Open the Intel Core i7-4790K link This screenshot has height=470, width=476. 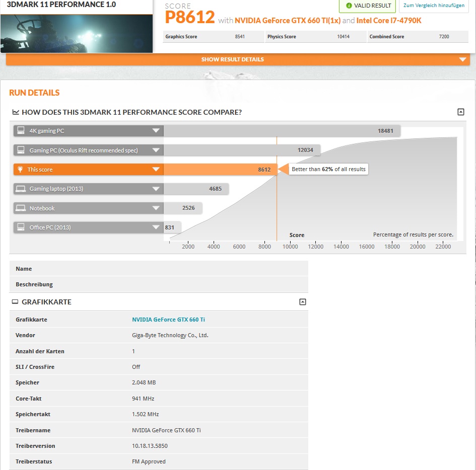tap(388, 20)
